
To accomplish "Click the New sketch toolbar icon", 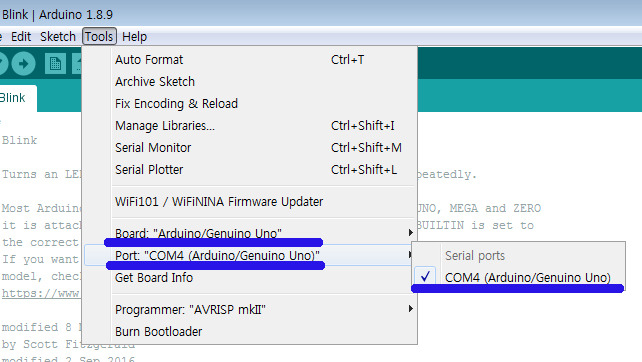I will click(55, 63).
